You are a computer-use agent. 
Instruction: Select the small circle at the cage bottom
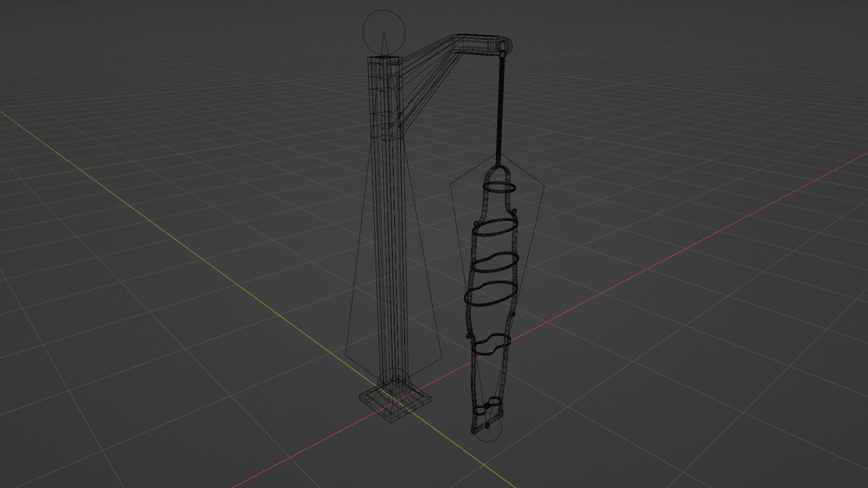coord(487,427)
